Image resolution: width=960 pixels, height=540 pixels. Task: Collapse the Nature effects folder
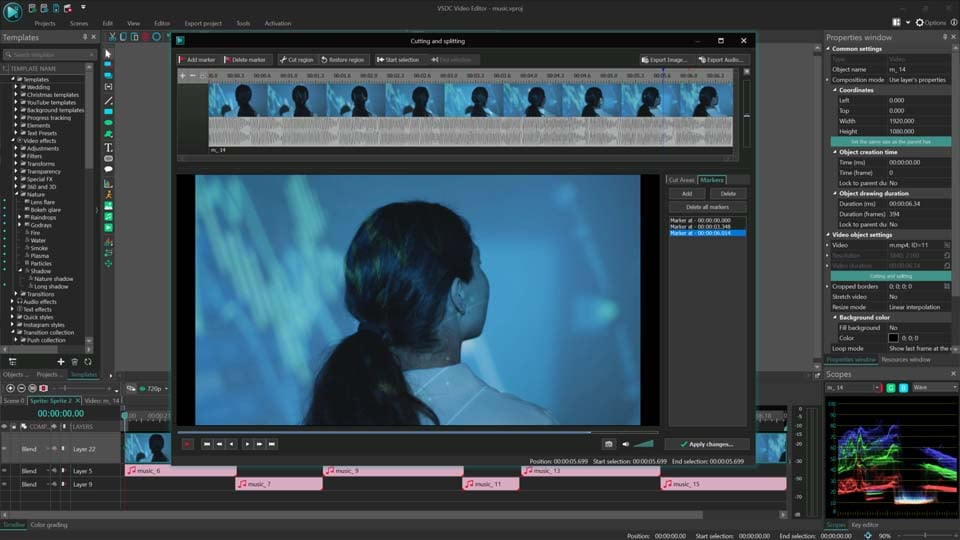pos(16,194)
